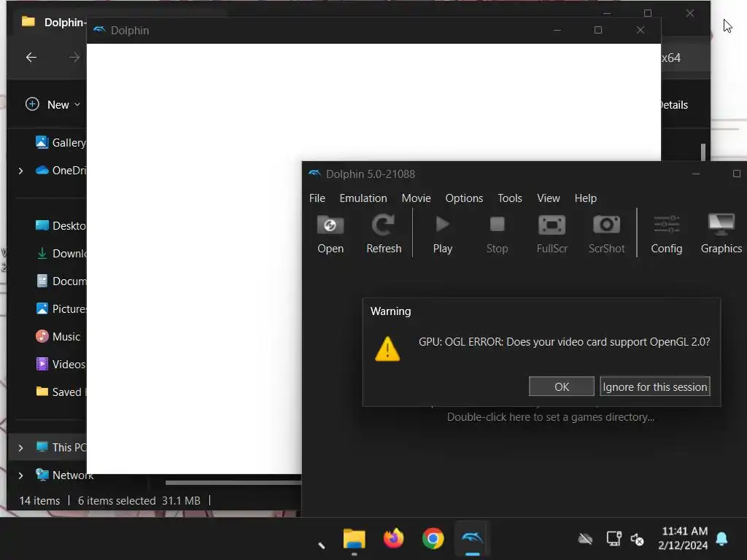Open the Saved folder in sidebar

point(61,392)
